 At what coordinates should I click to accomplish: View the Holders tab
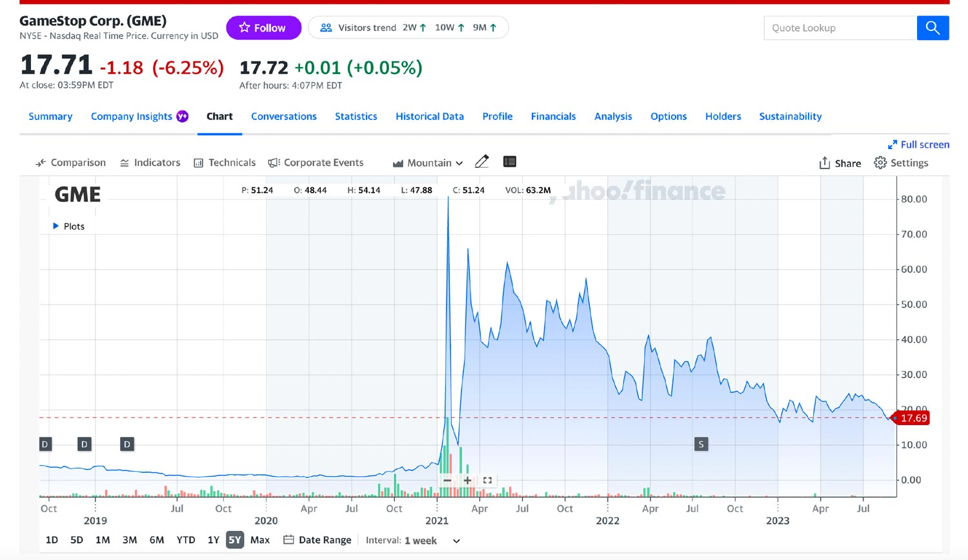[x=723, y=116]
